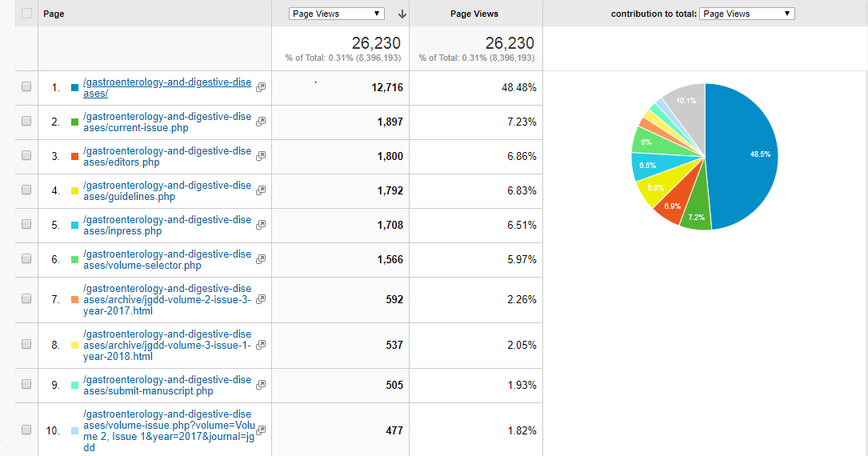Open the jgdd-volume-2-issue-3-year-2017.html archive link
The height and width of the screenshot is (456, 868).
pyautogui.click(x=166, y=299)
